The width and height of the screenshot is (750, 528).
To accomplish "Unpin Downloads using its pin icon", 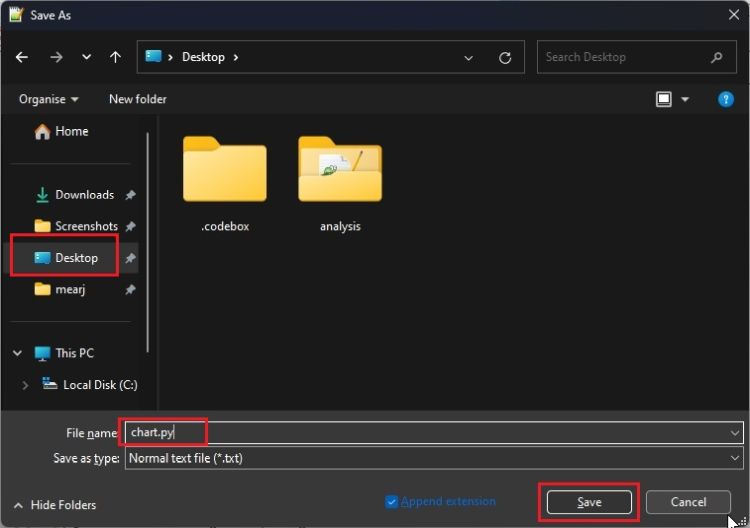I will 130,195.
